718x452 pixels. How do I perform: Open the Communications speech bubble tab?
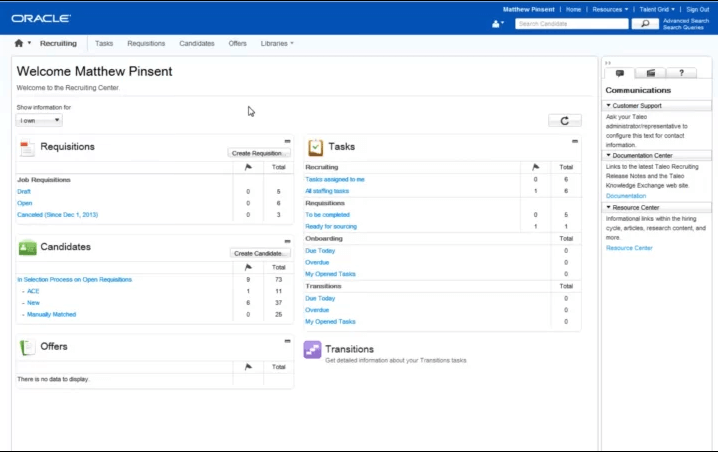[x=620, y=73]
